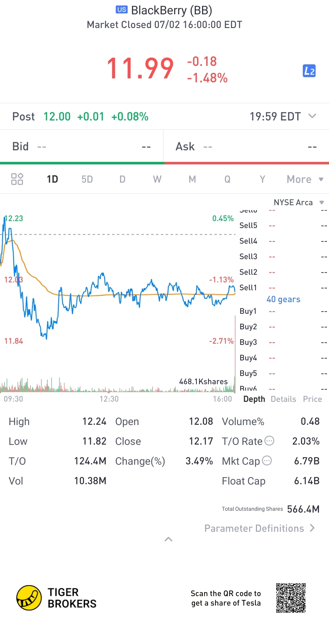Tap the US market flag badge
This screenshot has width=329, height=644.
tap(122, 10)
